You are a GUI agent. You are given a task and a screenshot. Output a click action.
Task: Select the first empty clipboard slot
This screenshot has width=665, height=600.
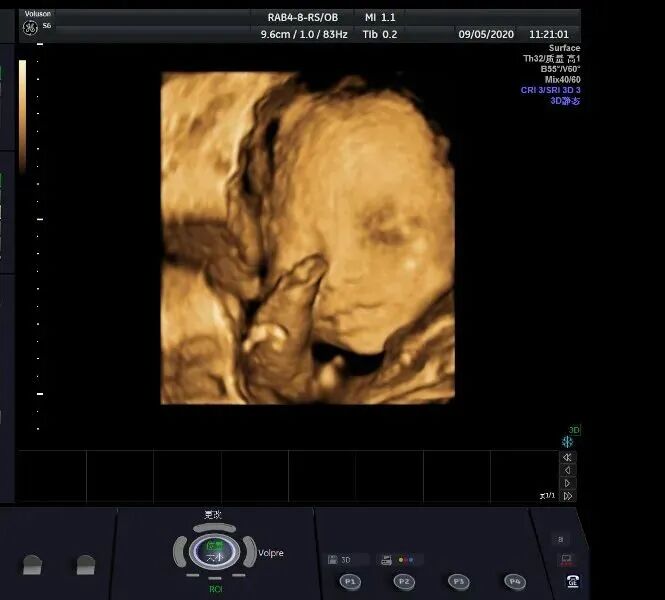[51, 476]
